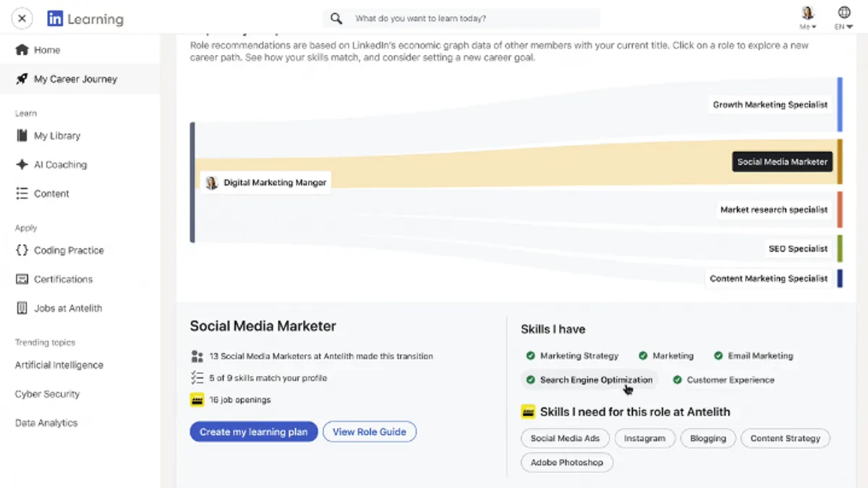Click the LinkedIn Learning logo

85,20
